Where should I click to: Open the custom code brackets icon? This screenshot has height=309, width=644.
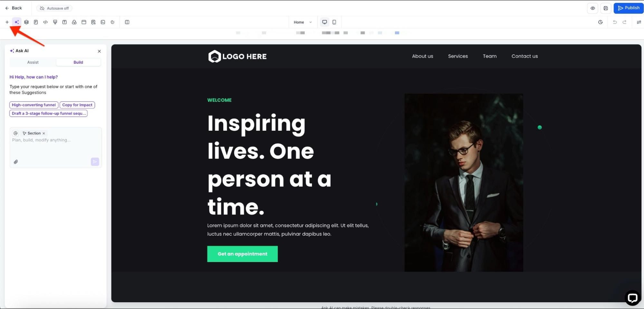45,22
